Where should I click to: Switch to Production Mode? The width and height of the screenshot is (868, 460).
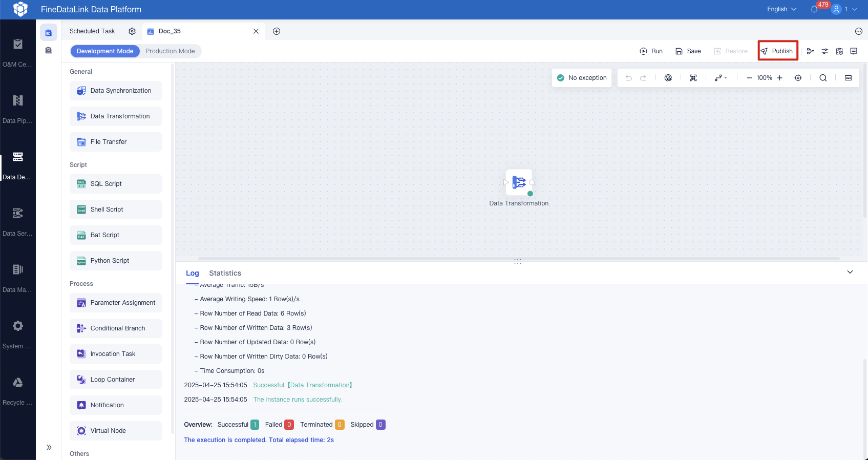pyautogui.click(x=170, y=51)
